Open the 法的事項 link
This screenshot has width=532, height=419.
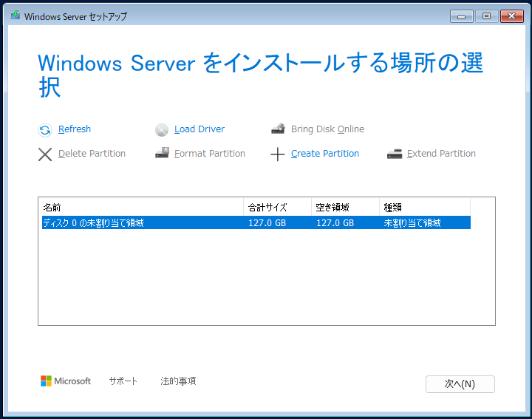click(178, 381)
